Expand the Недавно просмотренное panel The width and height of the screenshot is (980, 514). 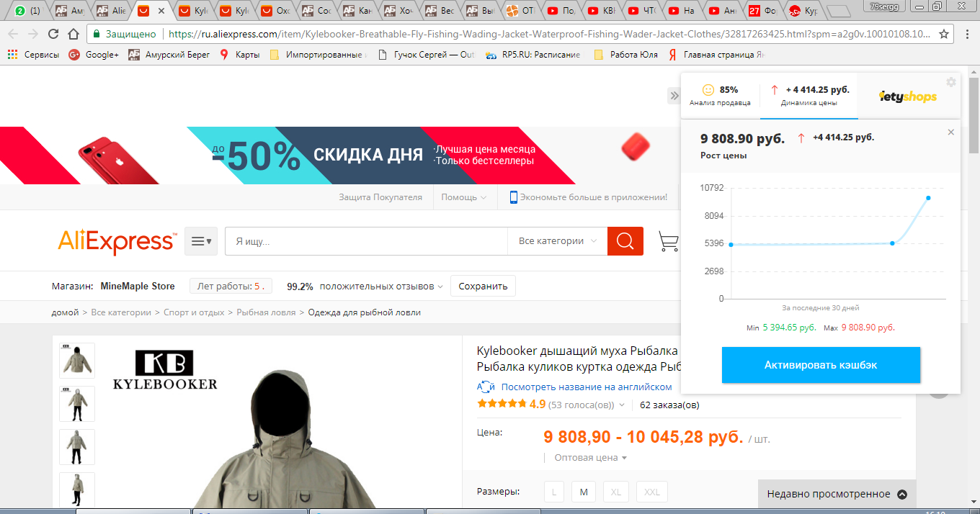pos(837,494)
